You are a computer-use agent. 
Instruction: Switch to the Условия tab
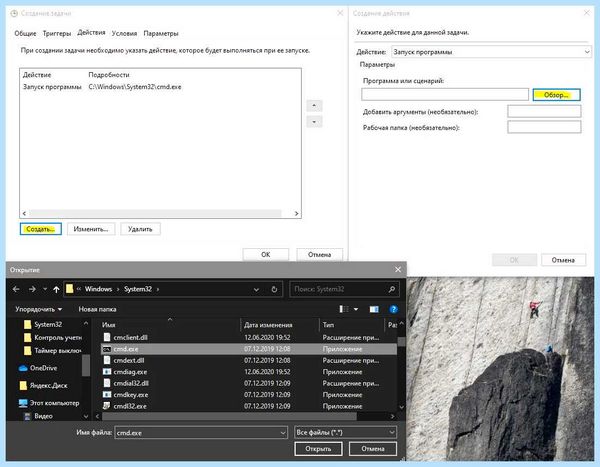[124, 34]
